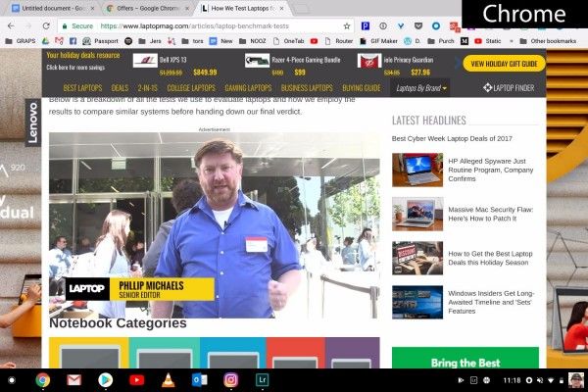
Task: Bookmark this page with the star icon
Action: (347, 25)
